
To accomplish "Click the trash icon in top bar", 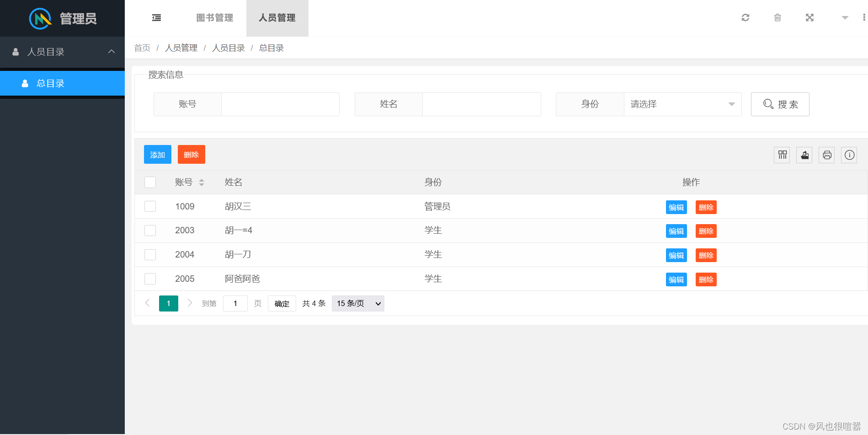I will click(x=777, y=17).
